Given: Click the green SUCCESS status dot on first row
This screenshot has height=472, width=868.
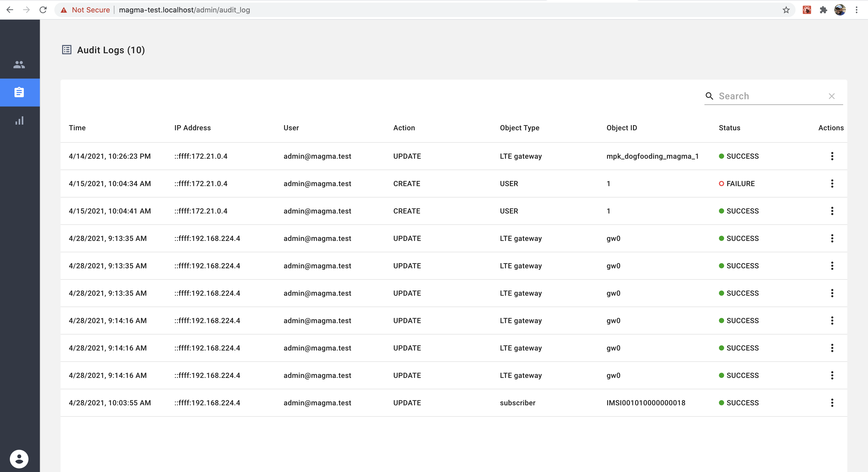Looking at the screenshot, I should (x=721, y=156).
